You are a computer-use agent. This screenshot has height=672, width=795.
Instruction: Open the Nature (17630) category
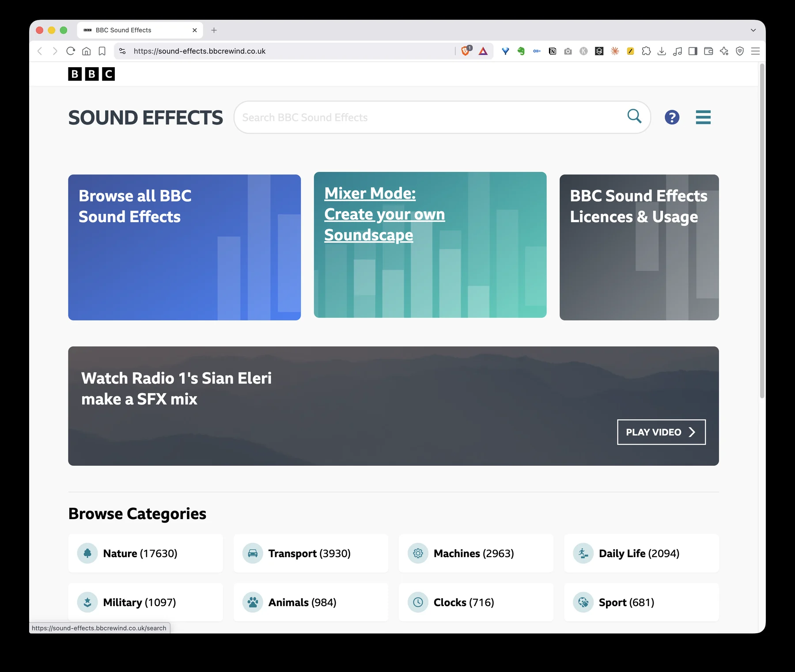coord(146,553)
